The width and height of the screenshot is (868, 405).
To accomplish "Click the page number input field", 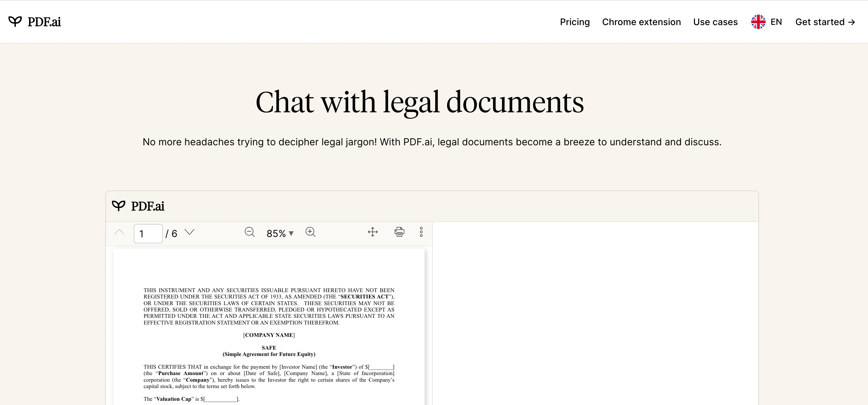I will click(148, 233).
